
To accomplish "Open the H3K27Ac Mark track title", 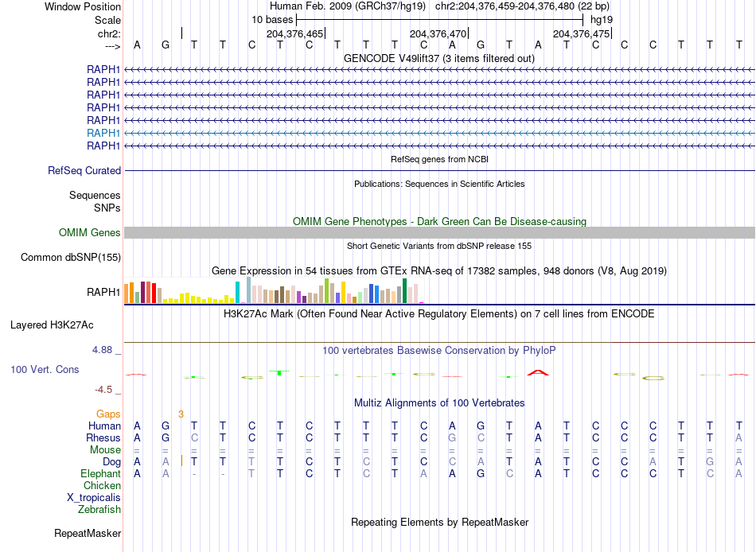I will tap(439, 314).
